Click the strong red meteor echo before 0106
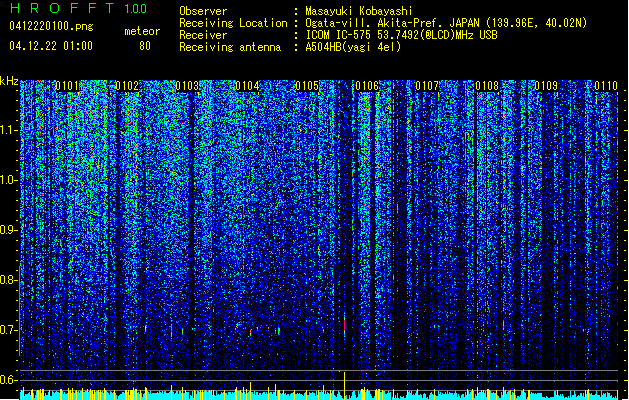Image resolution: width=629 pixels, height=400 pixels. click(344, 324)
